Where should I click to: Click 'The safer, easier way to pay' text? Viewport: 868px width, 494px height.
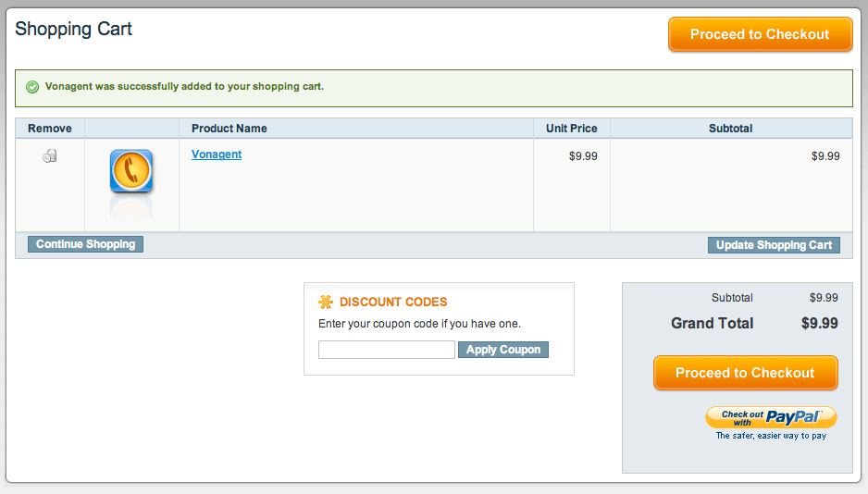pyautogui.click(x=771, y=436)
